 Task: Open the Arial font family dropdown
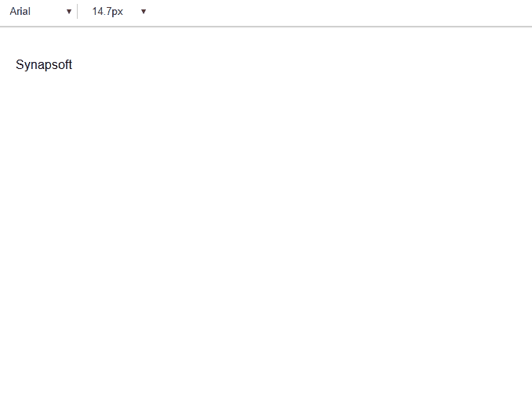tap(40, 12)
